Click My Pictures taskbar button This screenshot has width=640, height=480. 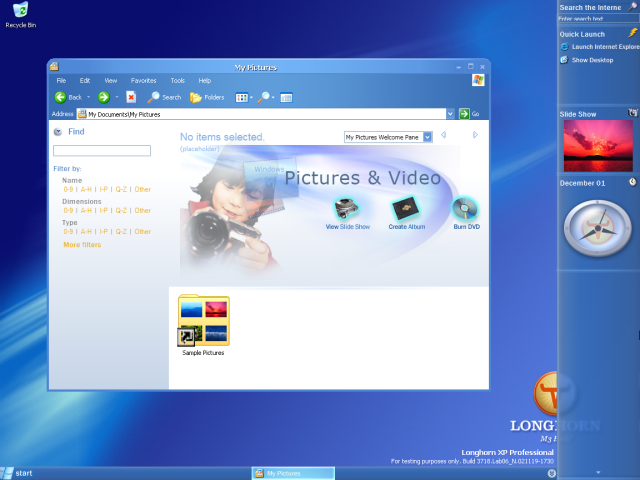(x=293, y=473)
